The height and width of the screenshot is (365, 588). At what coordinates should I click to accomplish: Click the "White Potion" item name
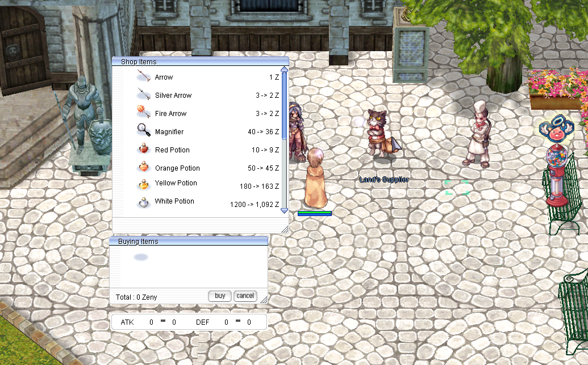click(174, 201)
